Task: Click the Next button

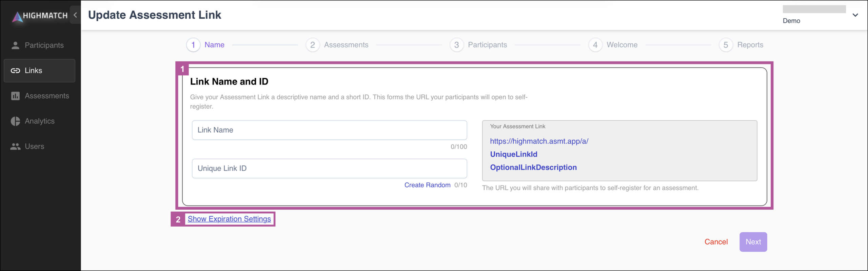Action: 753,242
